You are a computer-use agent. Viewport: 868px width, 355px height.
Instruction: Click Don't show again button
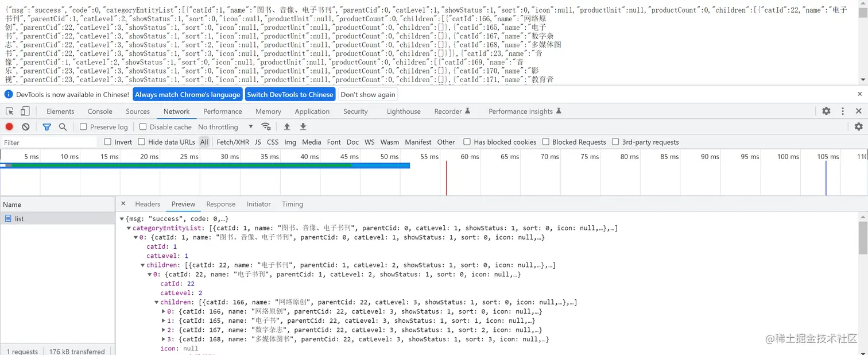point(368,94)
